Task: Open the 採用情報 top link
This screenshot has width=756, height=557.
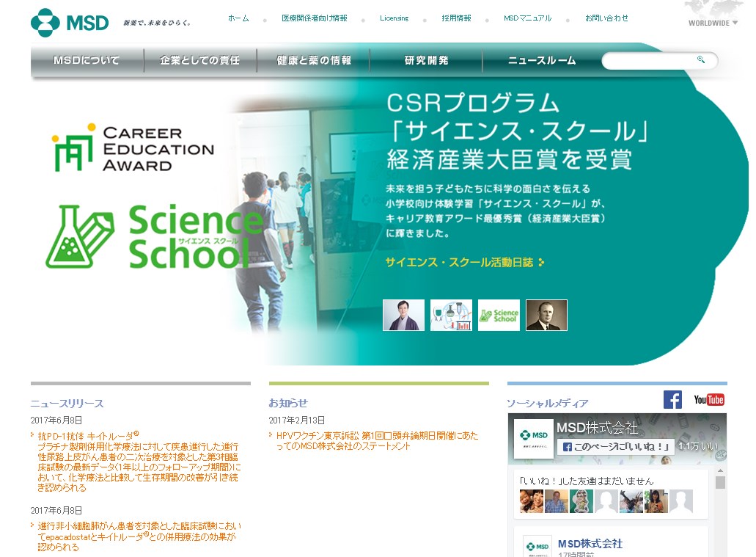Action: [x=456, y=18]
